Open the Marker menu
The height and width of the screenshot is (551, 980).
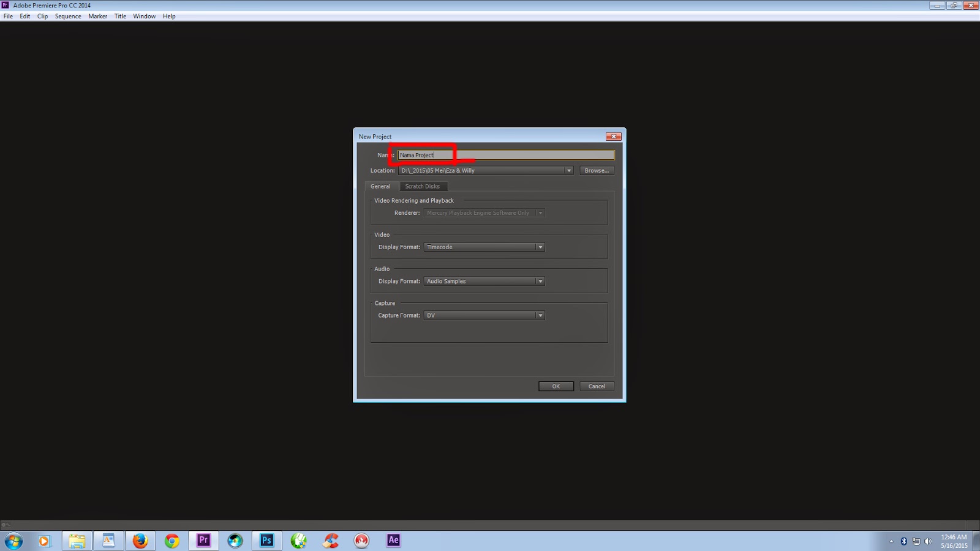click(x=97, y=17)
